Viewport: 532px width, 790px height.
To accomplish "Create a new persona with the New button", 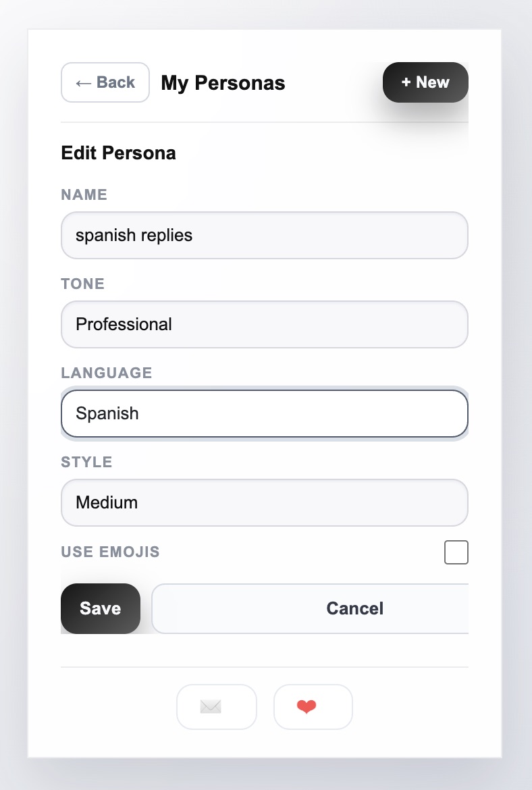I will [x=425, y=82].
